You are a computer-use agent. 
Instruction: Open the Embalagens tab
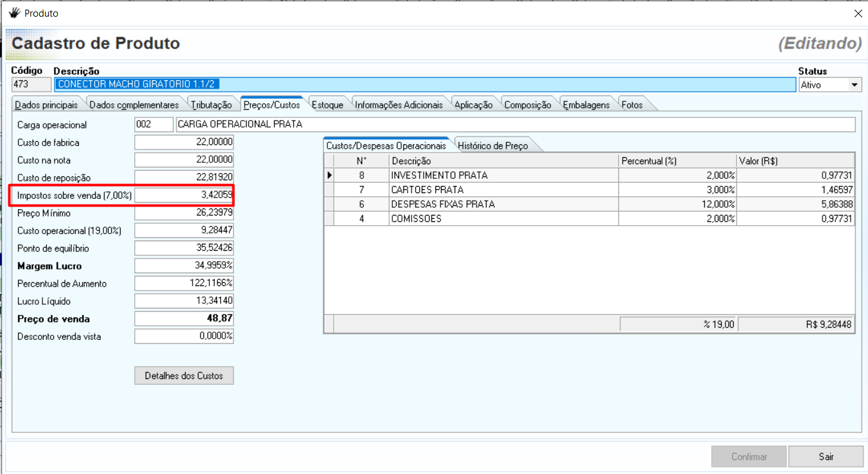tap(586, 105)
